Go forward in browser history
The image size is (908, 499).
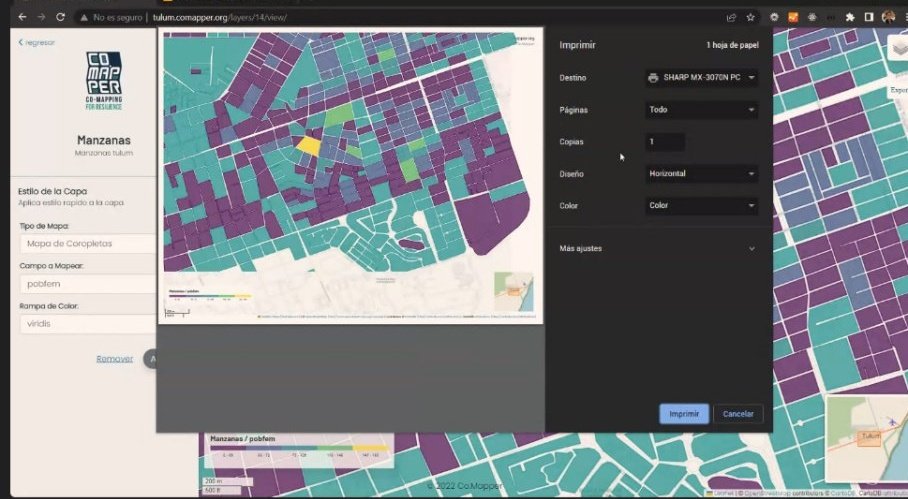[x=41, y=17]
